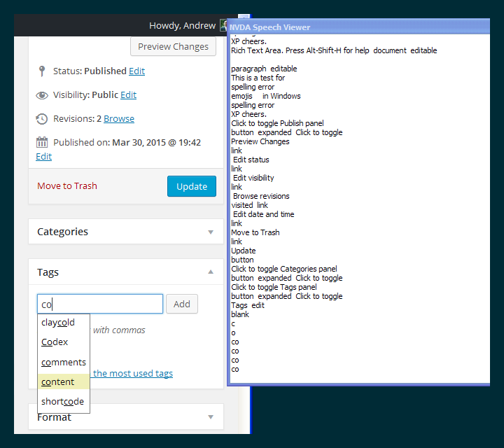Click the status pin icon
This screenshot has width=504, height=448.
tap(41, 71)
